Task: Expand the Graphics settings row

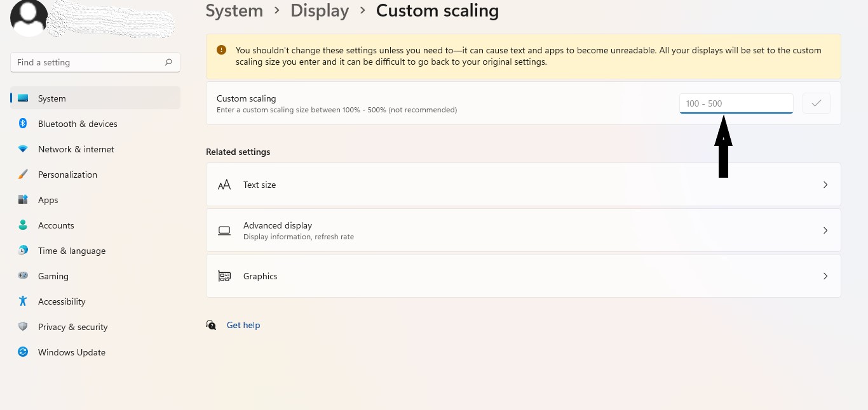Action: coord(523,276)
